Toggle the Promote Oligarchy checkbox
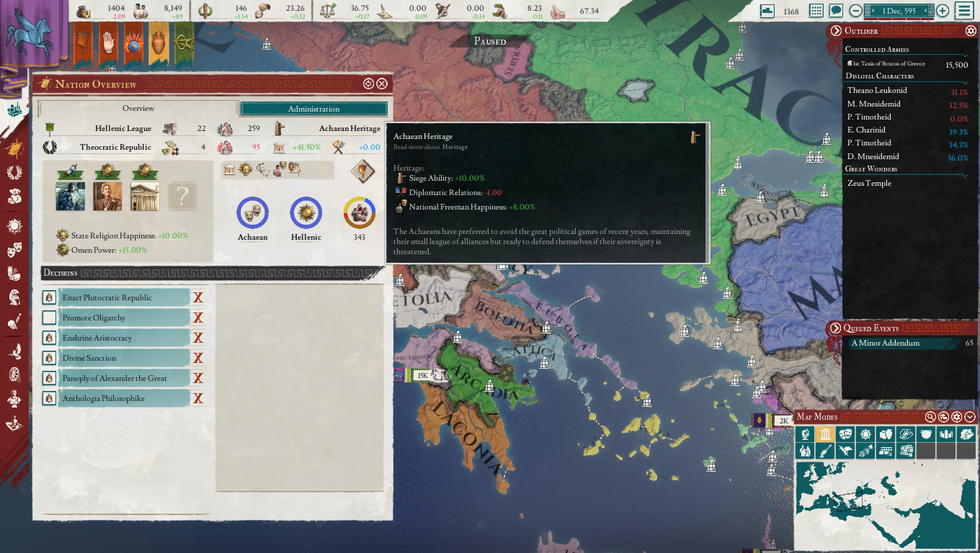The width and height of the screenshot is (980, 553). click(x=49, y=318)
